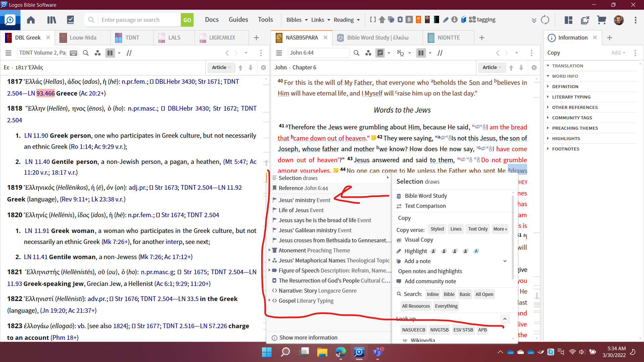Expand the PREACHING THEMES section

[548, 128]
